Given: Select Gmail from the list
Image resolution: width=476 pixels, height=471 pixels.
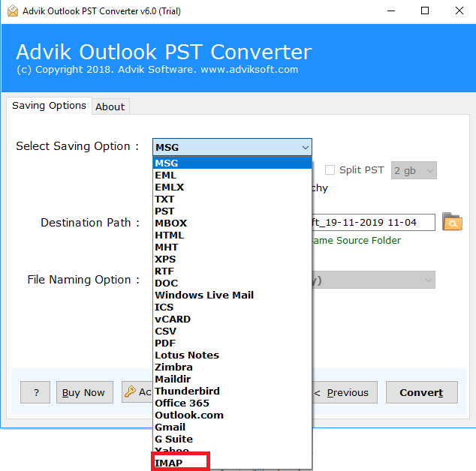Looking at the screenshot, I should [x=232, y=427].
